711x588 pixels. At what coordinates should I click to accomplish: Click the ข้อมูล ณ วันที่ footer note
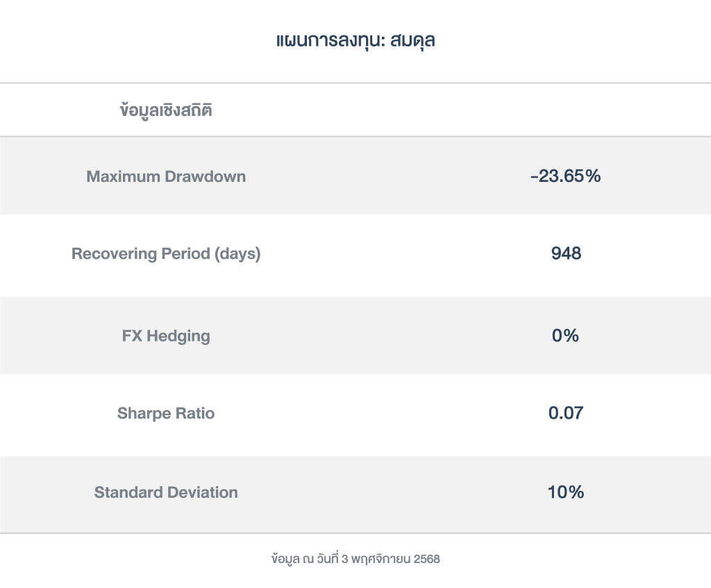[355, 559]
